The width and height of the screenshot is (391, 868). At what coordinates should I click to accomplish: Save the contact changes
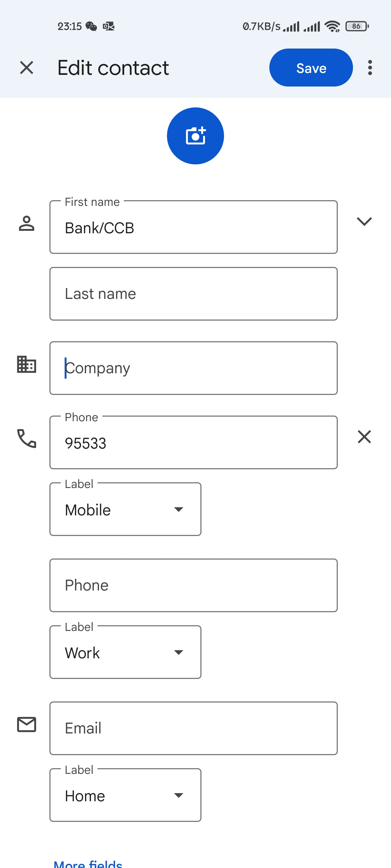pos(311,68)
